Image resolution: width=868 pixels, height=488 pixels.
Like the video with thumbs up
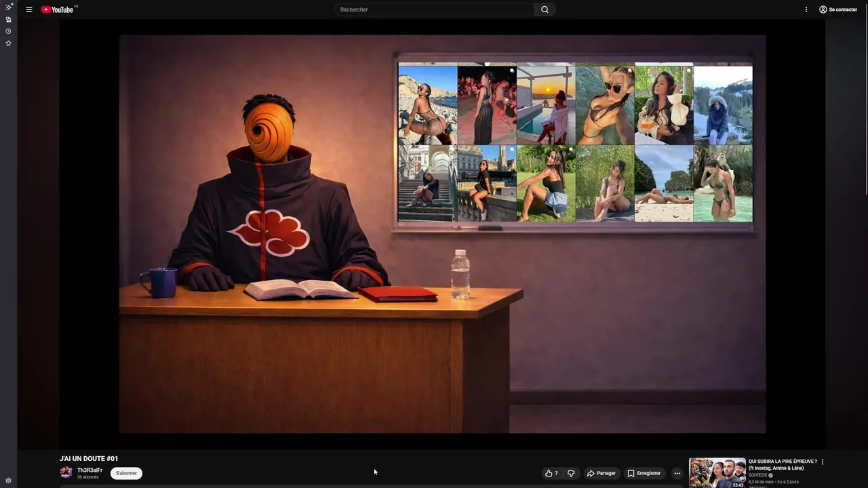(x=551, y=473)
